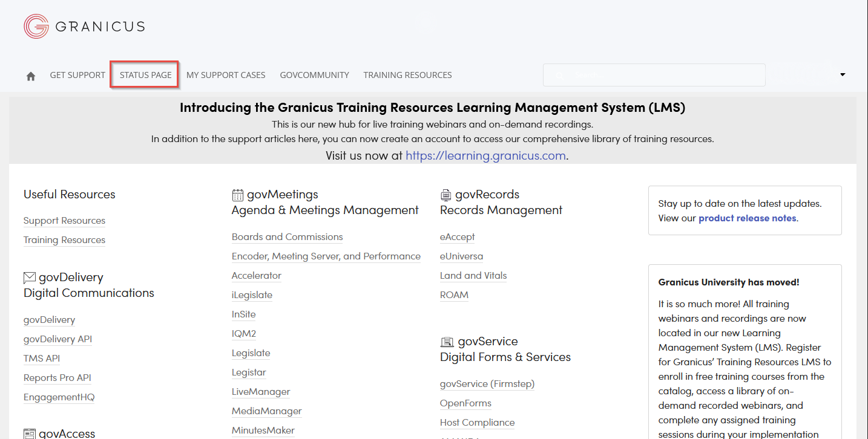This screenshot has width=868, height=439.
Task: Click the Support Resources link
Action: [x=64, y=220]
